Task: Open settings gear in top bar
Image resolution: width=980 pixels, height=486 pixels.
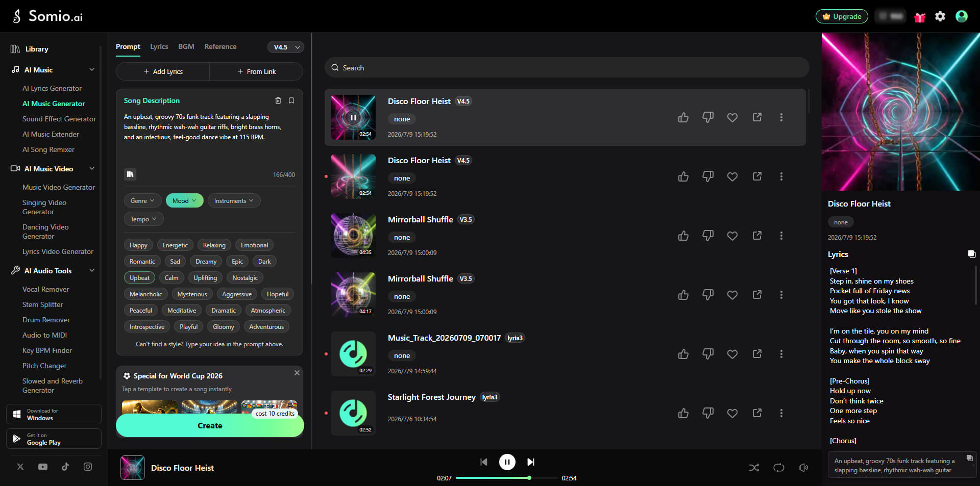Action: (x=940, y=16)
